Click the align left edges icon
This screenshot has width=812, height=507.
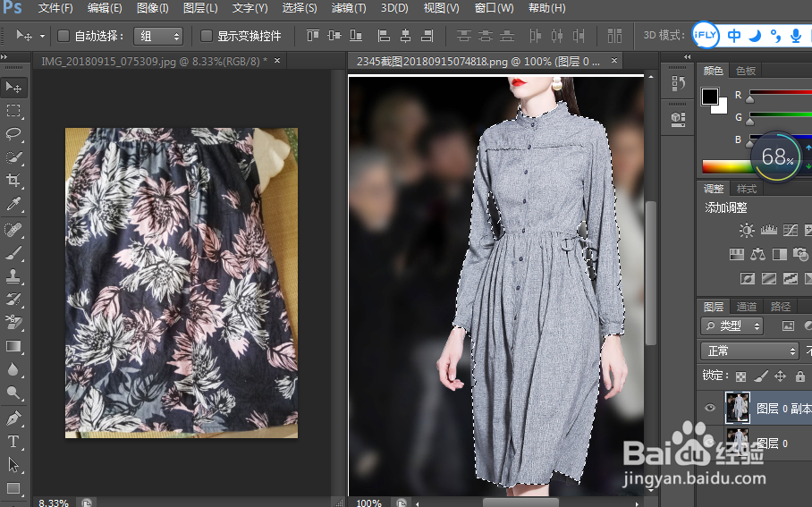point(384,36)
